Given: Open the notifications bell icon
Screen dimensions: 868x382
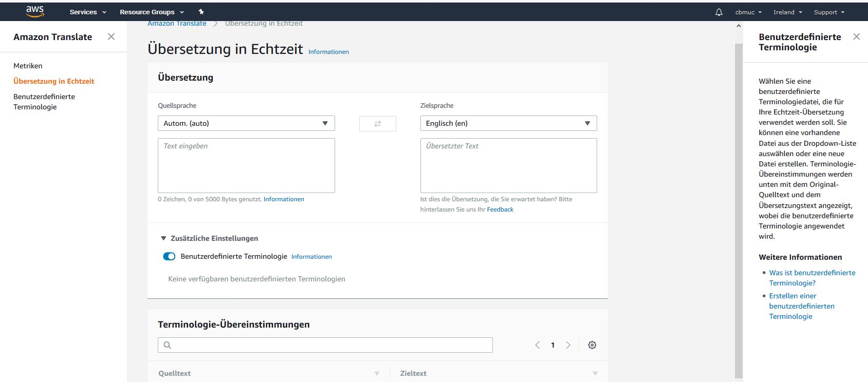Looking at the screenshot, I should [x=718, y=12].
